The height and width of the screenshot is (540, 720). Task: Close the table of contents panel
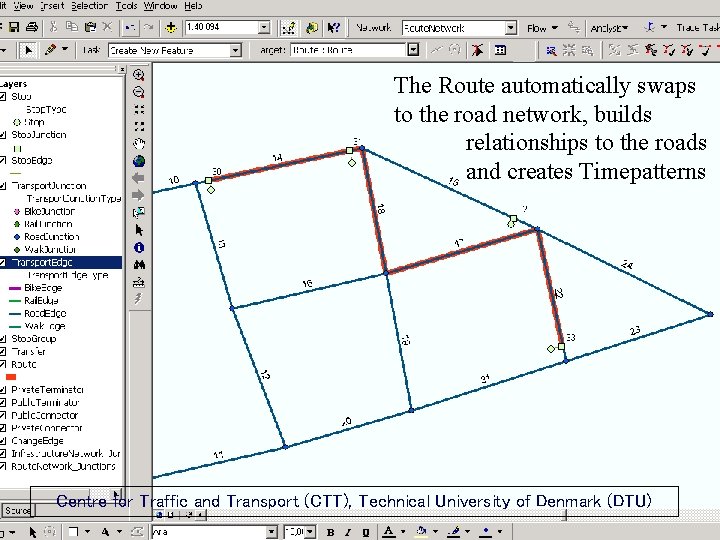122,69
